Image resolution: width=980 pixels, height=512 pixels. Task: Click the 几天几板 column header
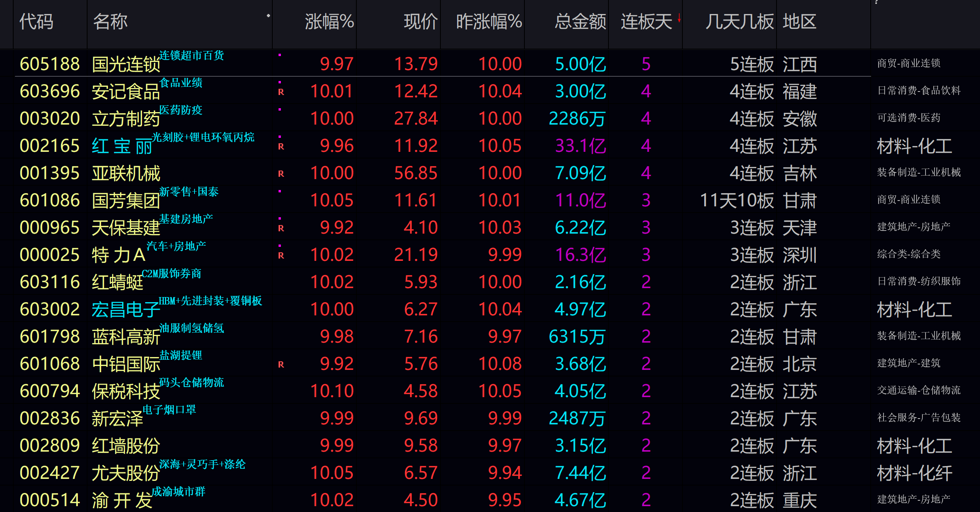pos(740,21)
